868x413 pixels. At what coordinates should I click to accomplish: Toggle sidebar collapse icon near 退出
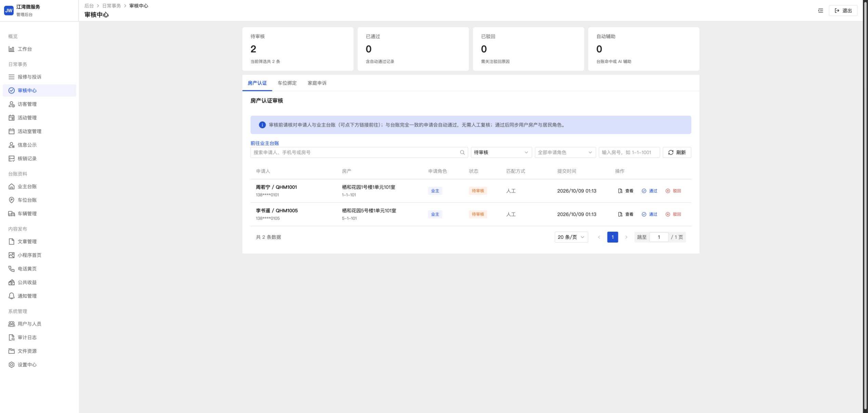[x=820, y=11]
